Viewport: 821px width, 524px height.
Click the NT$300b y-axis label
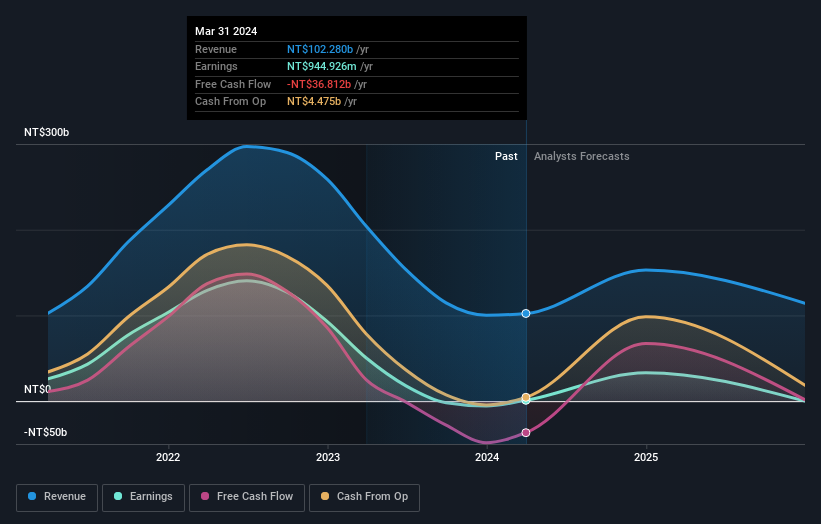47,132
